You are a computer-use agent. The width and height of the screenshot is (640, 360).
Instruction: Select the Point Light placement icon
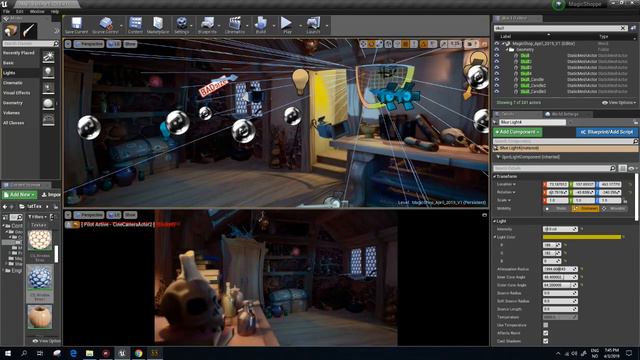pos(48,72)
